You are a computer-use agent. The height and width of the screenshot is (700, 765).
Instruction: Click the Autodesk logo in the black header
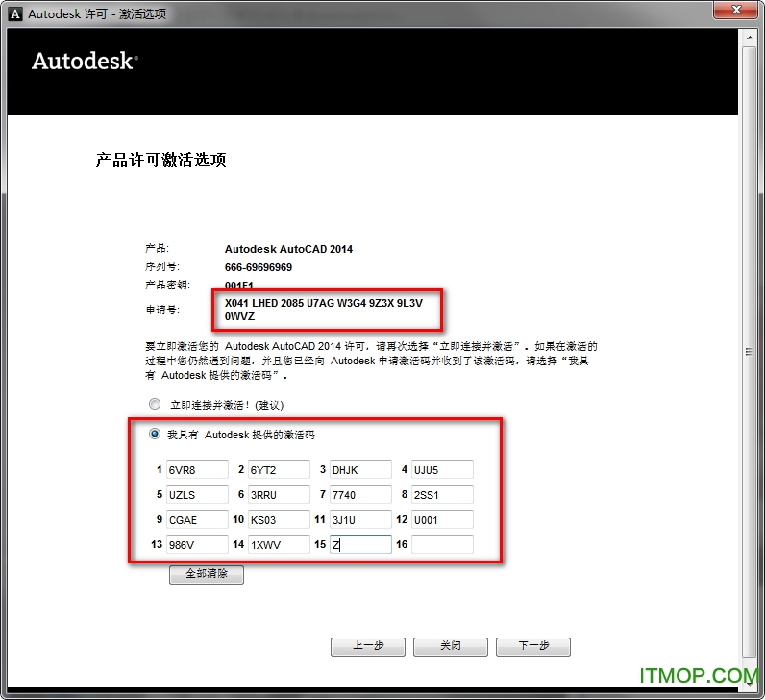85,61
